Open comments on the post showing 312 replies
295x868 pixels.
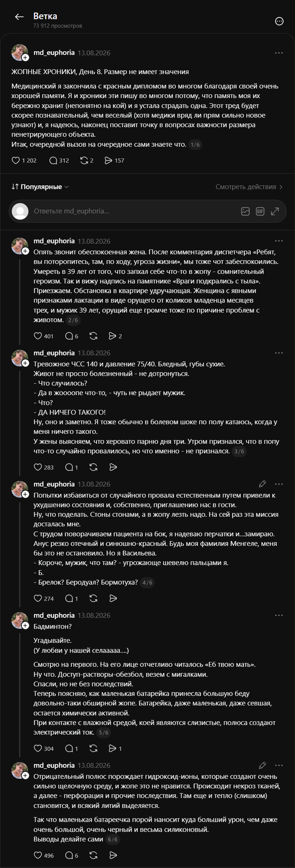59,160
